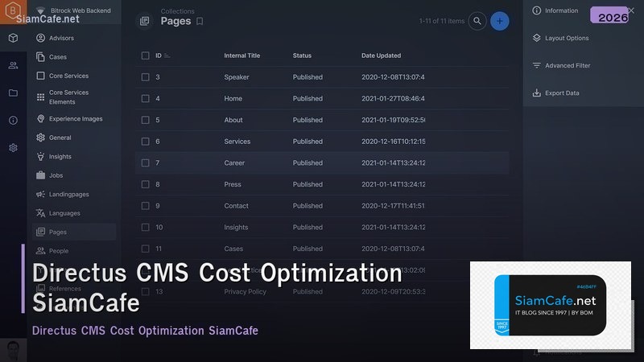Check the box for row 10 Insights
Viewport: 644px width, 362px height.
click(x=146, y=228)
